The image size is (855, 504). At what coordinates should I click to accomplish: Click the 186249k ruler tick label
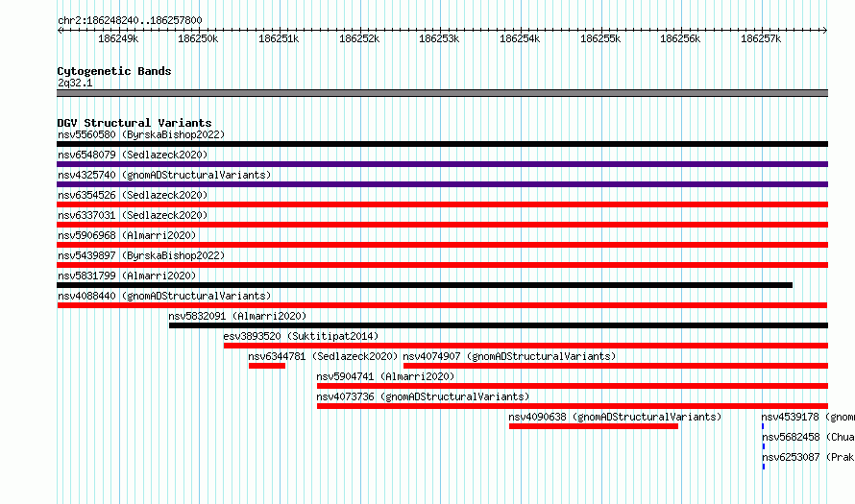point(118,38)
